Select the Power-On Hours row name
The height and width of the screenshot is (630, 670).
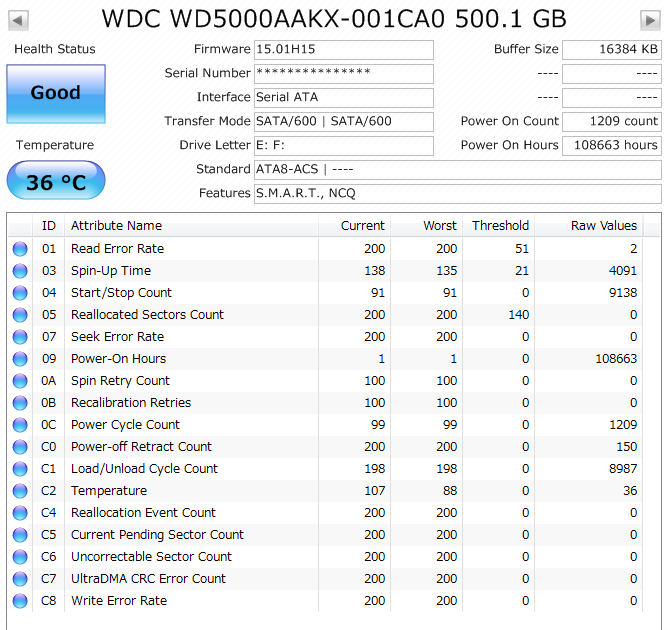pos(118,359)
